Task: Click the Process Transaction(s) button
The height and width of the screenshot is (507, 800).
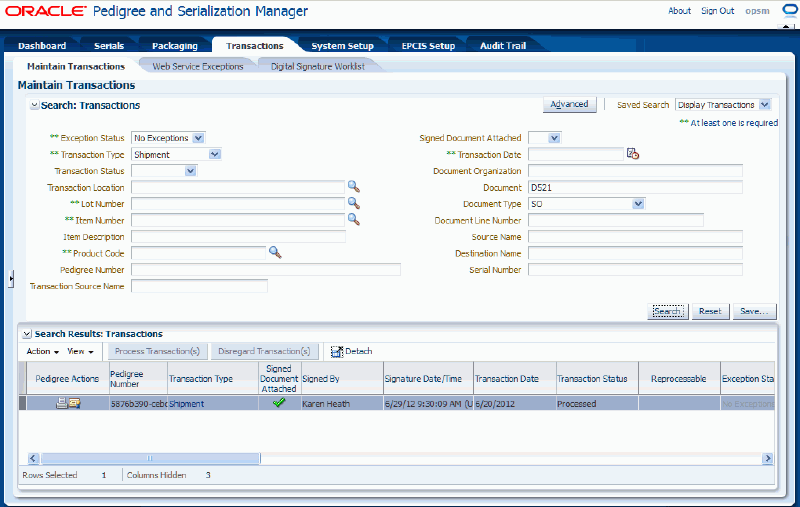Action: tap(157, 351)
